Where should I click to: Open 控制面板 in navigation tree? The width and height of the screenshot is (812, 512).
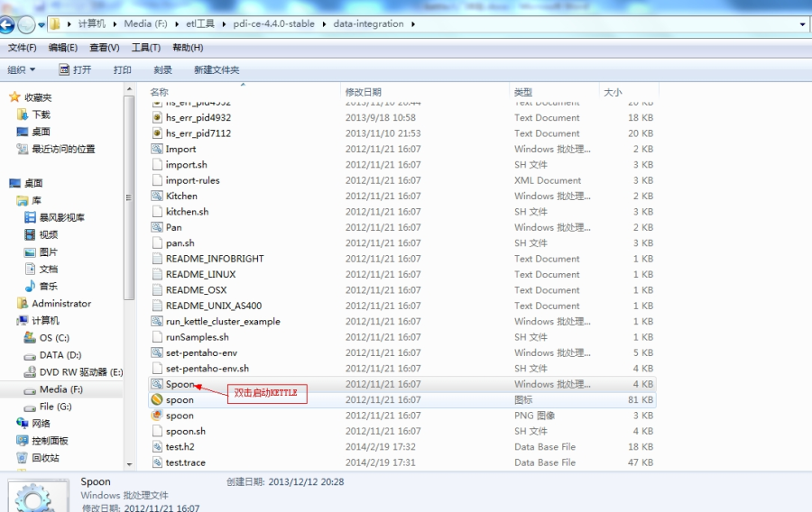(x=42, y=441)
